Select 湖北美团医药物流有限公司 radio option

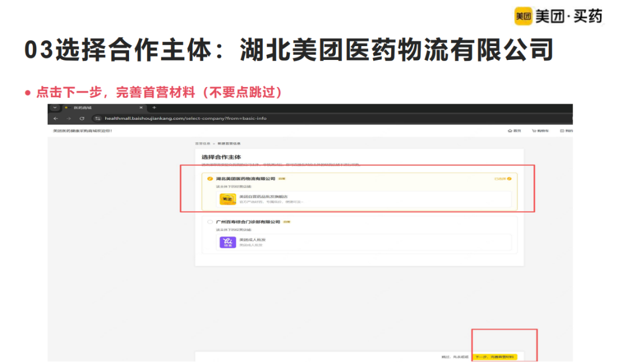210,179
